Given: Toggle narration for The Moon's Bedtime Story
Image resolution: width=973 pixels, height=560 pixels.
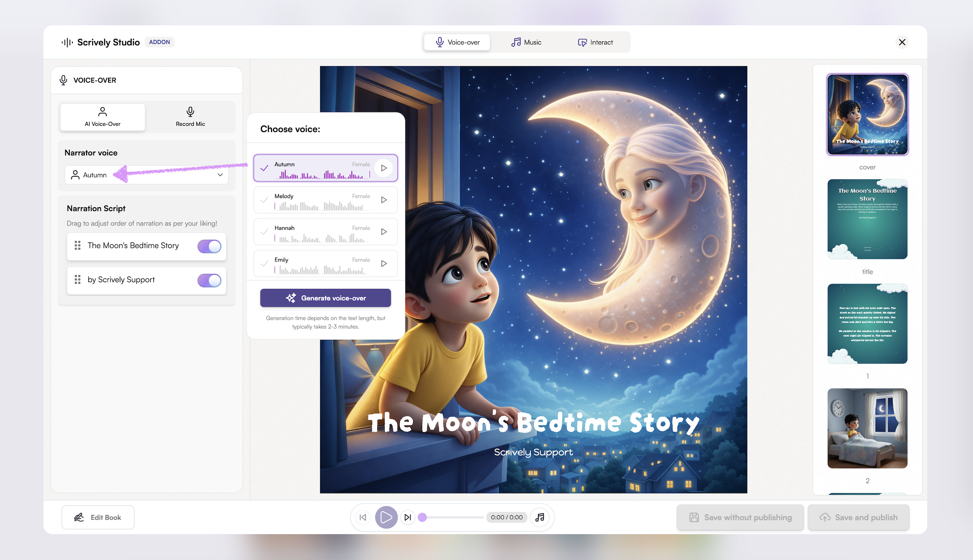Looking at the screenshot, I should pos(209,246).
